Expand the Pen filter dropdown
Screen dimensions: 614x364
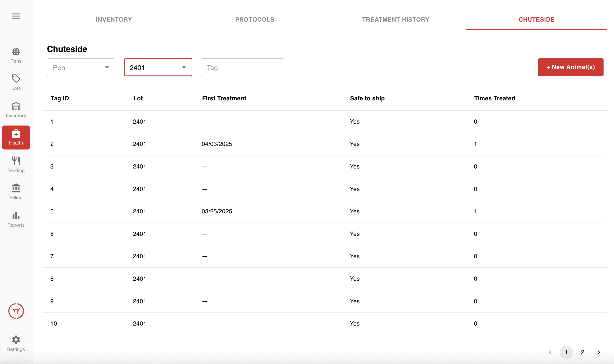point(81,67)
